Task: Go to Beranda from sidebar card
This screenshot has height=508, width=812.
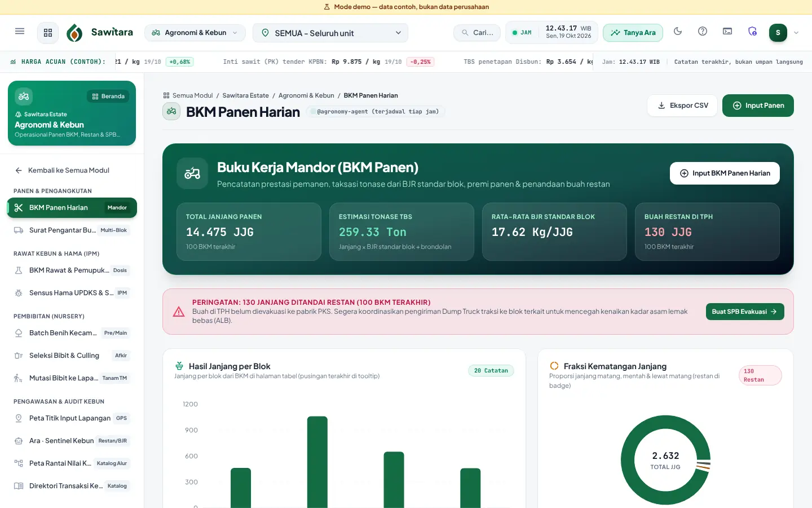Action: click(x=108, y=97)
